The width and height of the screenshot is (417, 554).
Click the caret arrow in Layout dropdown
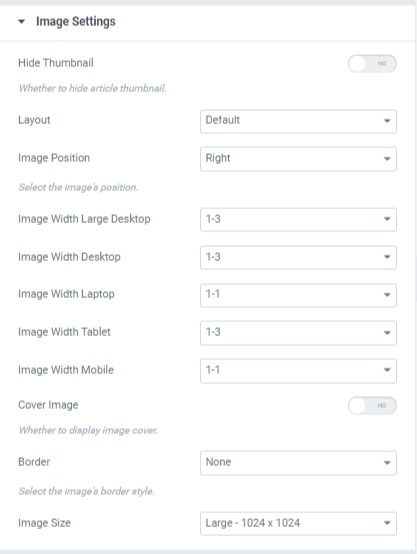point(387,121)
